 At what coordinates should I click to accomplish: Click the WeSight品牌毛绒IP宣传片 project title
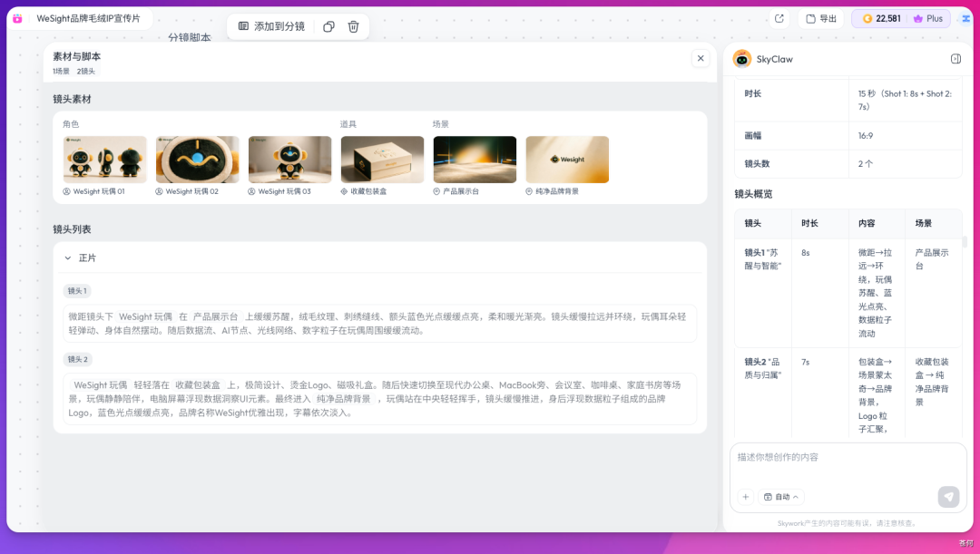[88, 19]
